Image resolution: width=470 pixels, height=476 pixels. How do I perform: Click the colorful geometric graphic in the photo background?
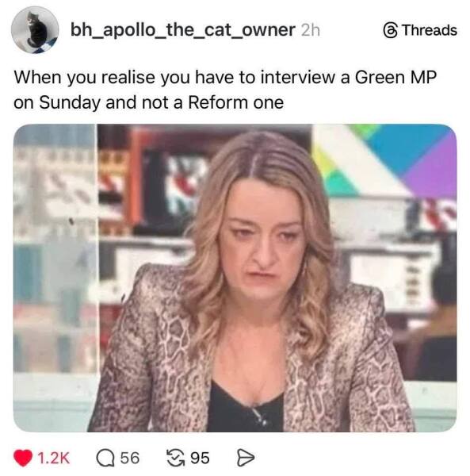[385, 159]
